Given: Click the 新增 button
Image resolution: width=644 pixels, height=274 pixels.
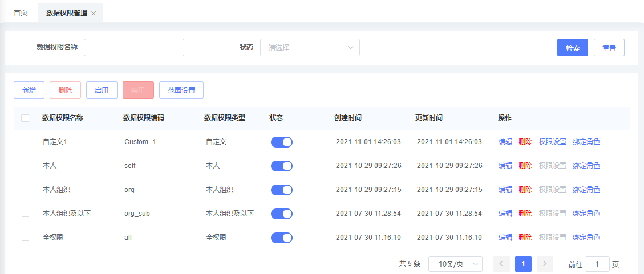Looking at the screenshot, I should click(29, 90).
